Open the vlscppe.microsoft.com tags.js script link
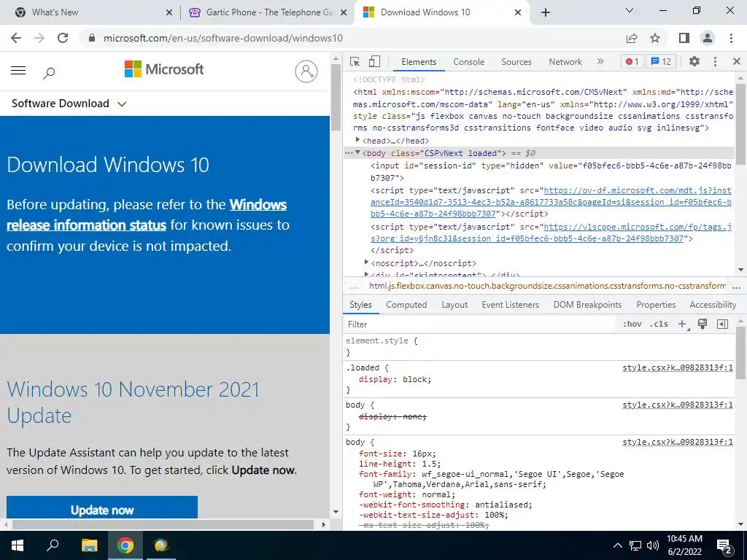Screen dimensions: 747x560 (551, 233)
